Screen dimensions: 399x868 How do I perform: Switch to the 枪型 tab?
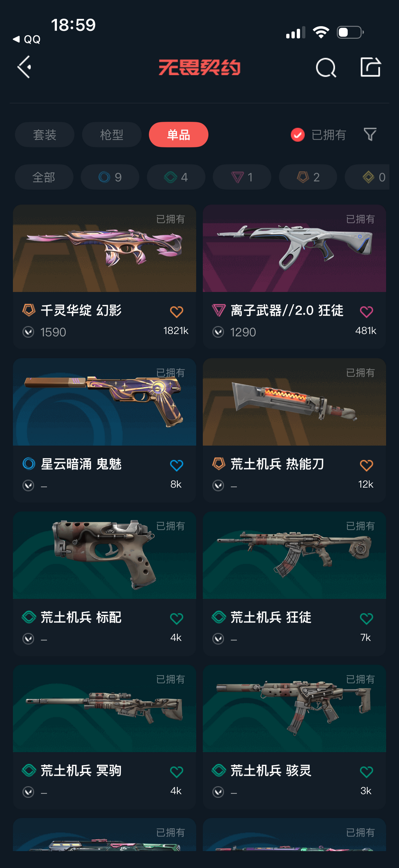pyautogui.click(x=112, y=135)
